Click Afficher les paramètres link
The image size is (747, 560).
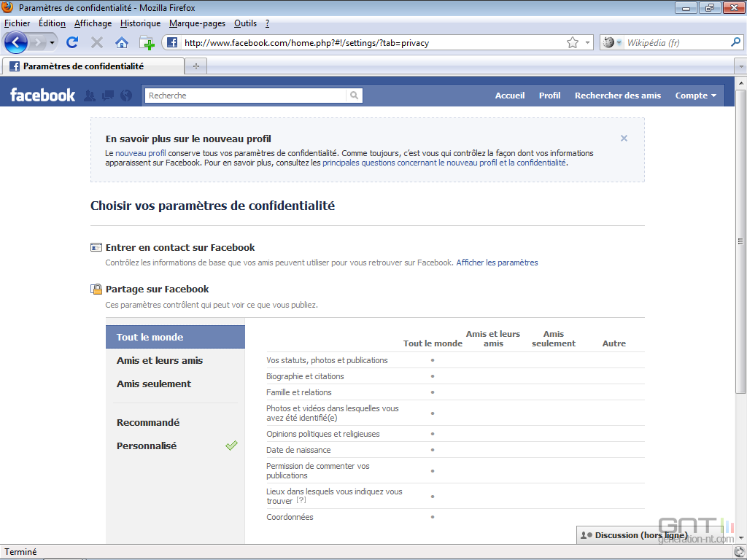(497, 262)
